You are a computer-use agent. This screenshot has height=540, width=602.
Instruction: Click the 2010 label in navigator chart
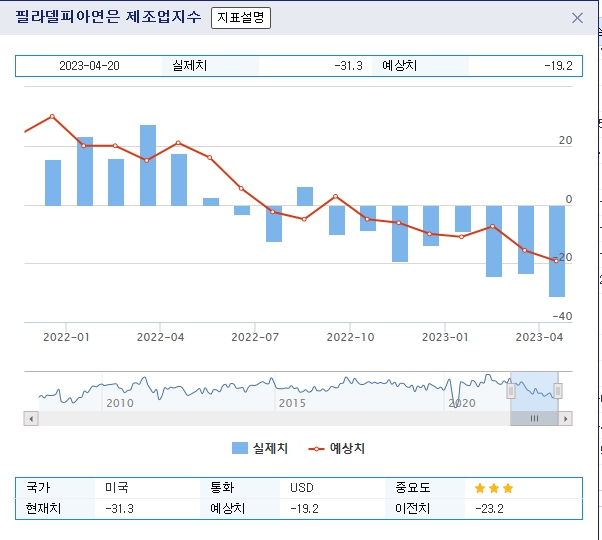point(120,403)
